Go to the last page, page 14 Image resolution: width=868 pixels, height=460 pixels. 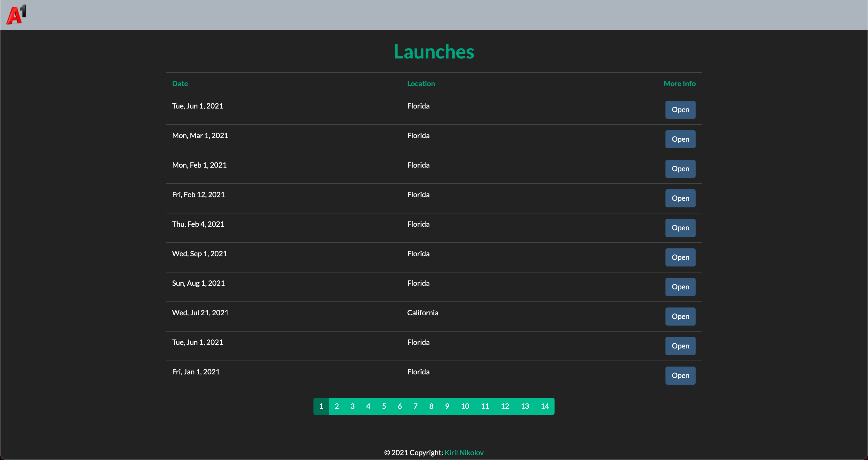pos(545,406)
